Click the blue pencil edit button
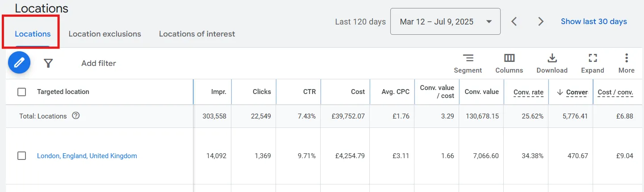 coord(19,63)
